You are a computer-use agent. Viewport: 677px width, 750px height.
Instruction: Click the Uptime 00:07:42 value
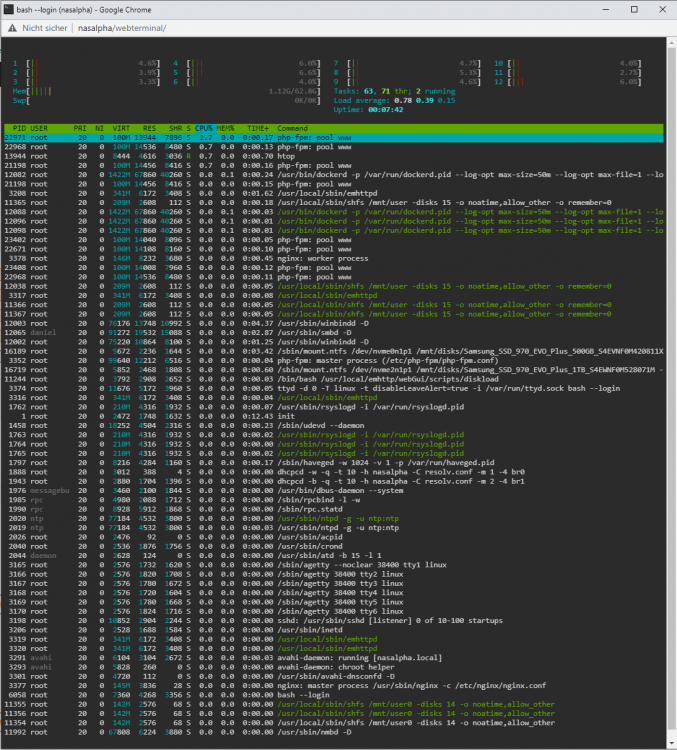pos(386,110)
